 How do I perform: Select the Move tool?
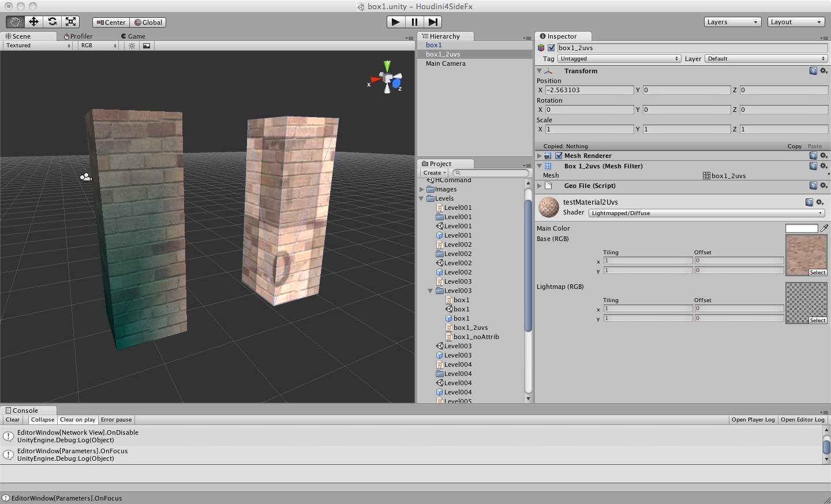tap(33, 22)
